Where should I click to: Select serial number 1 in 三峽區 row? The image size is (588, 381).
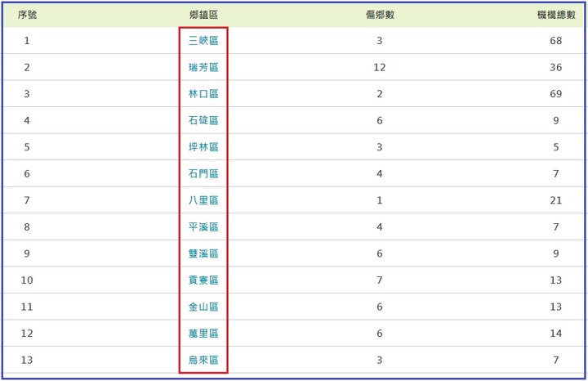(27, 41)
